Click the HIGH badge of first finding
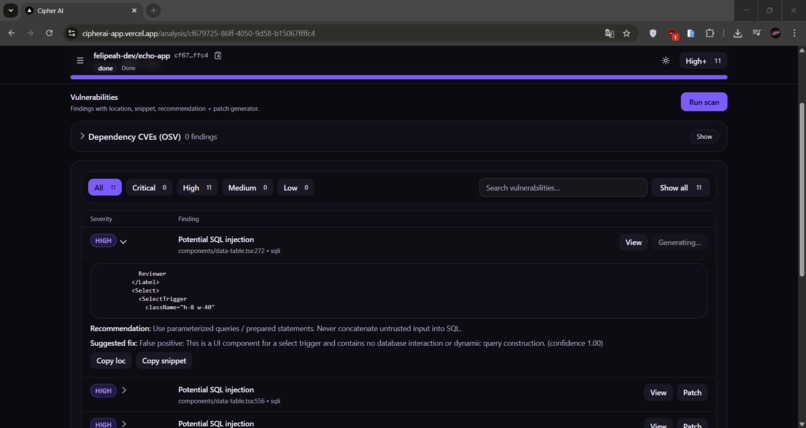806x428 pixels. [103, 240]
